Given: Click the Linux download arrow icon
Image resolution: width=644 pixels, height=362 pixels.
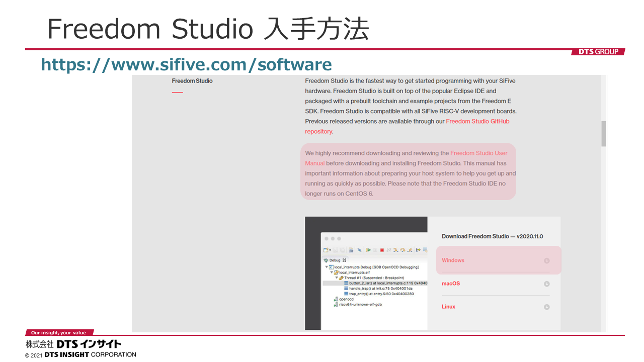Looking at the screenshot, I should click(x=546, y=307).
